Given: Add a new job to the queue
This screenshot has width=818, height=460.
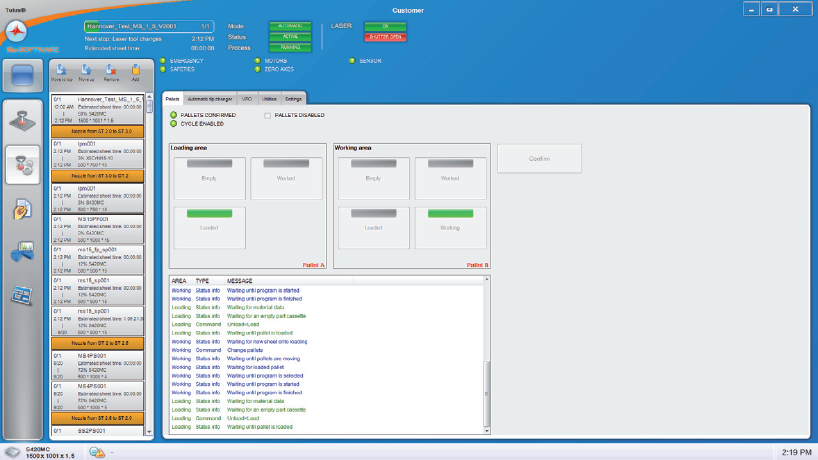Looking at the screenshot, I should click(134, 71).
